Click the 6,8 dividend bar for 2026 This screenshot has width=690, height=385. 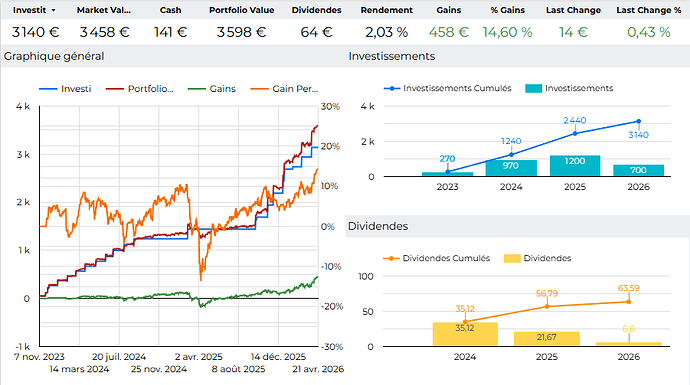pos(629,344)
